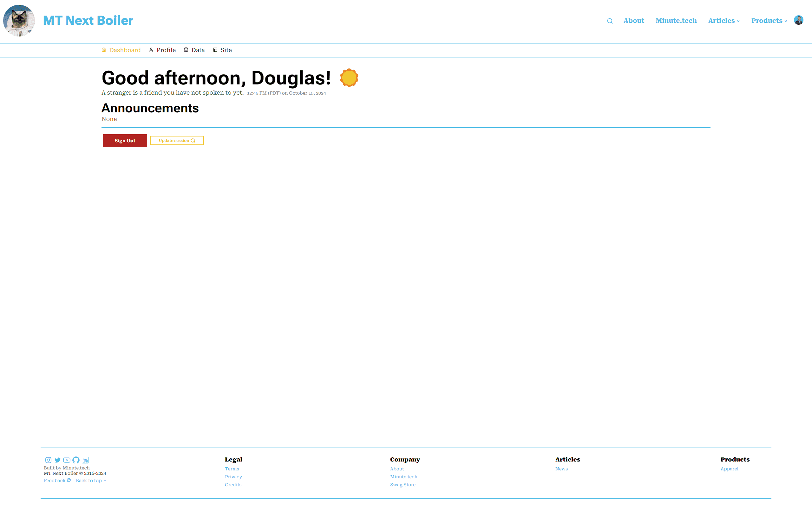Switch to the Dashboard tab
Image resolution: width=812 pixels, height=505 pixels.
[x=121, y=50]
